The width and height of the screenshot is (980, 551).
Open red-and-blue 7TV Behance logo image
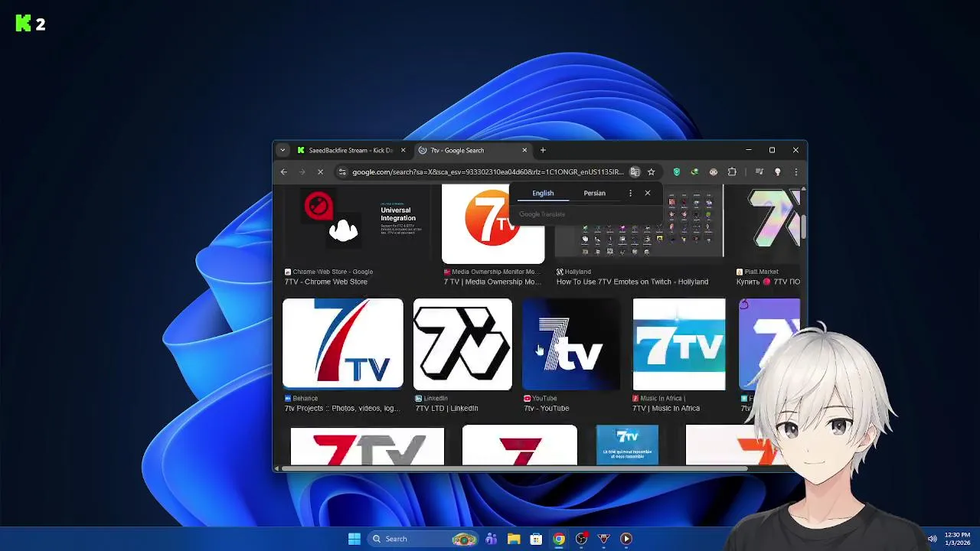click(x=342, y=344)
